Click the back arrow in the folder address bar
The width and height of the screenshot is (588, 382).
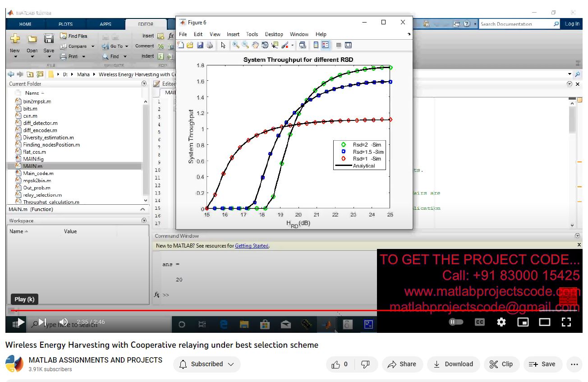point(11,74)
